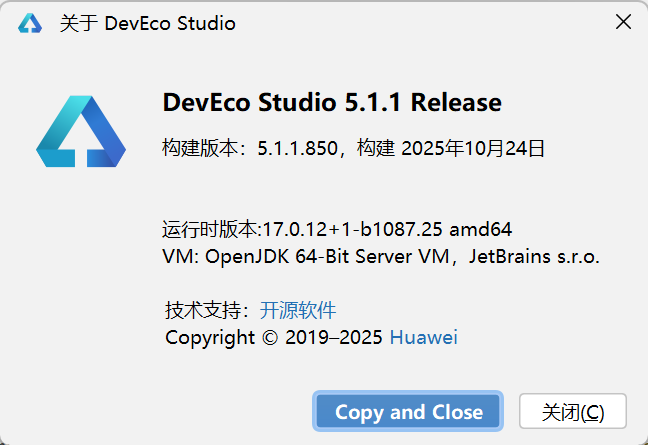Click the 关闭(C) button
The width and height of the screenshot is (648, 445).
(x=572, y=412)
